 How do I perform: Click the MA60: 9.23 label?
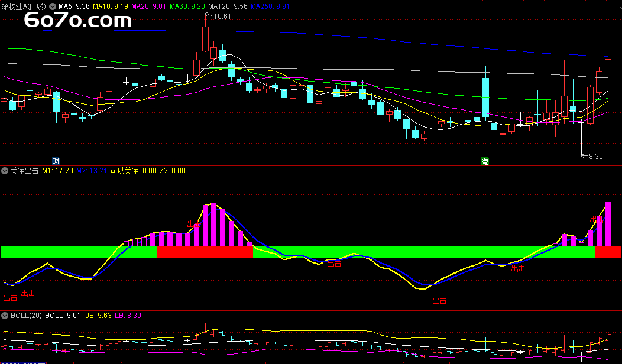[187, 6]
